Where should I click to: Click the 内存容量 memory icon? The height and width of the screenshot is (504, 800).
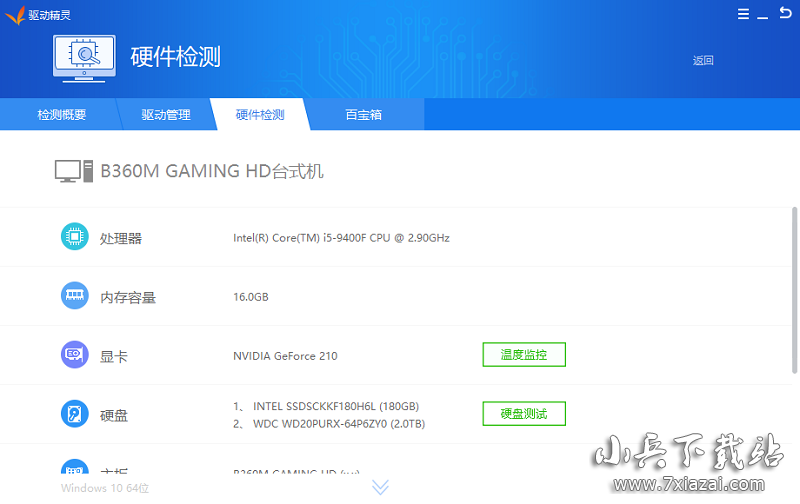click(74, 295)
